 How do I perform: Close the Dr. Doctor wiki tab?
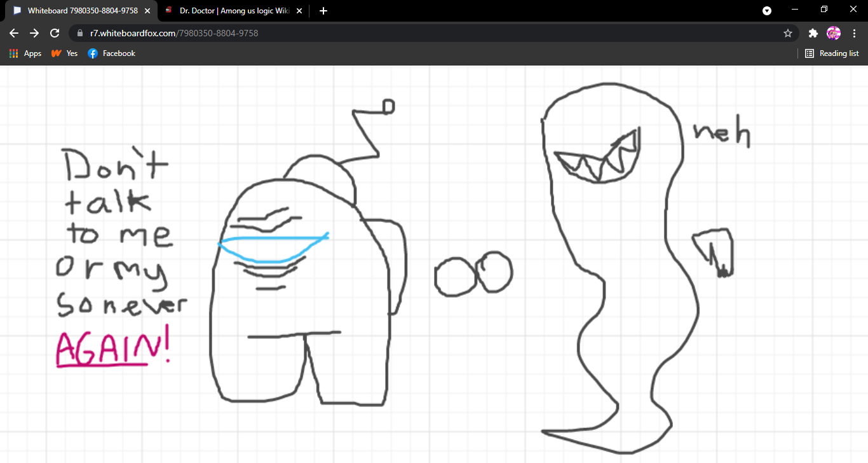tap(299, 11)
